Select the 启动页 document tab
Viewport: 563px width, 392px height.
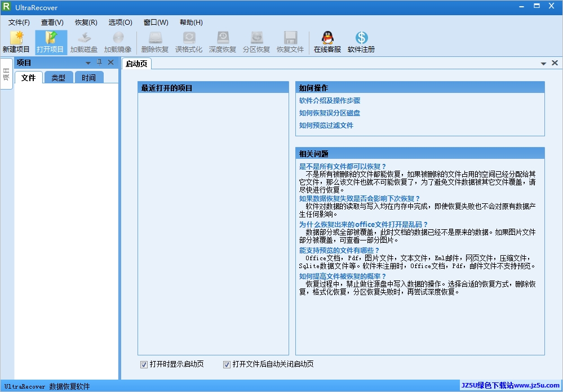coord(136,64)
